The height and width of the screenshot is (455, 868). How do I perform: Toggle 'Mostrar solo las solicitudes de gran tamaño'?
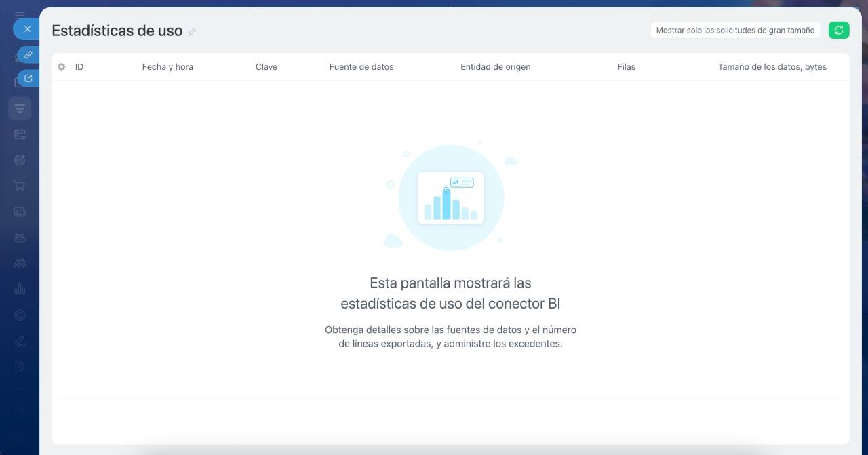click(x=735, y=30)
